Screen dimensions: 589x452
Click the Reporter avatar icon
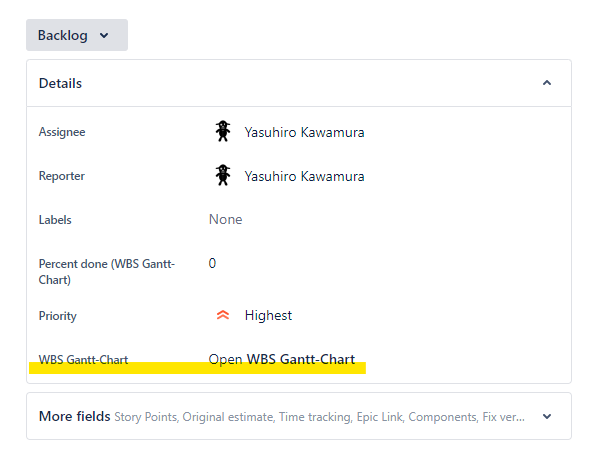coord(223,175)
